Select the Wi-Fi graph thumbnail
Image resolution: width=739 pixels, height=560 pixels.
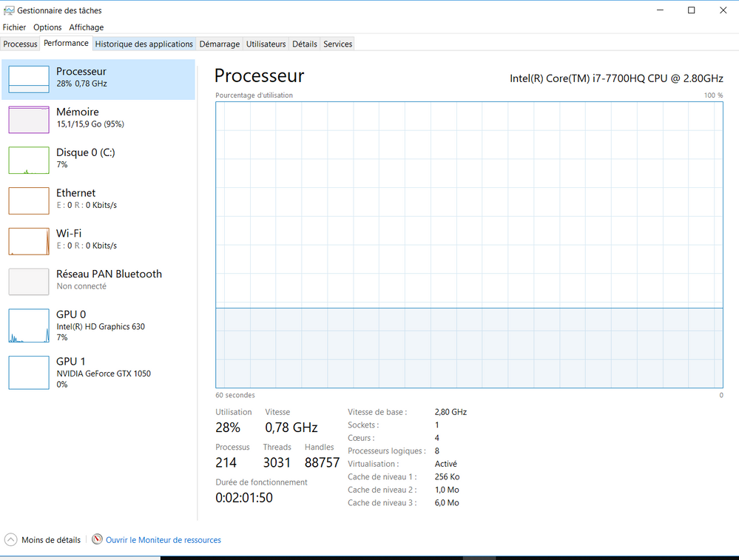click(29, 241)
